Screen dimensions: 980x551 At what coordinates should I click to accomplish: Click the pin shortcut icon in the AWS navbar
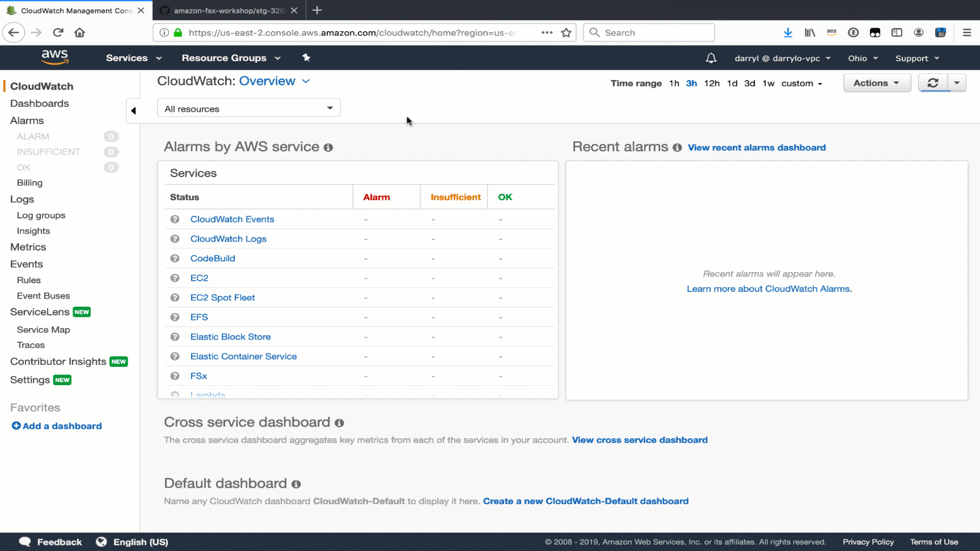[x=306, y=58]
